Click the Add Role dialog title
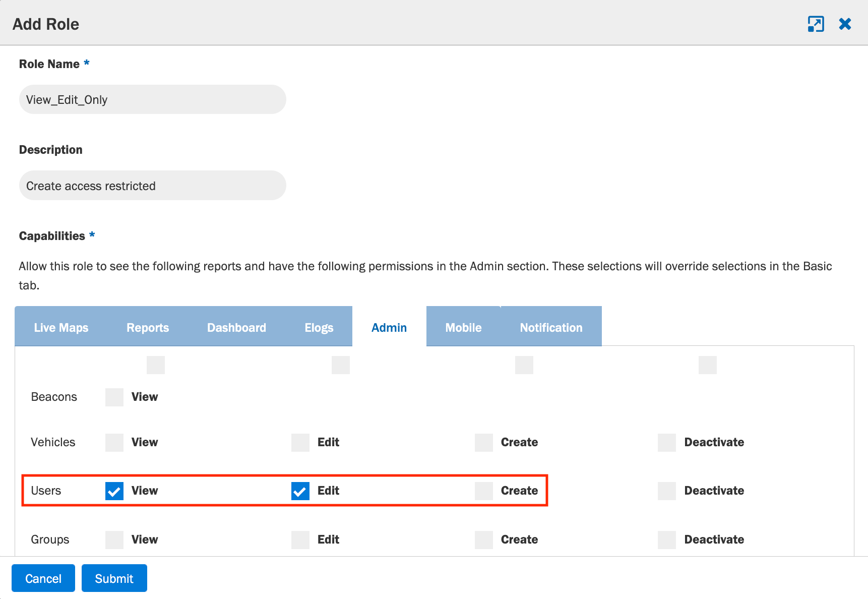Image resolution: width=868 pixels, height=599 pixels. coord(46,24)
